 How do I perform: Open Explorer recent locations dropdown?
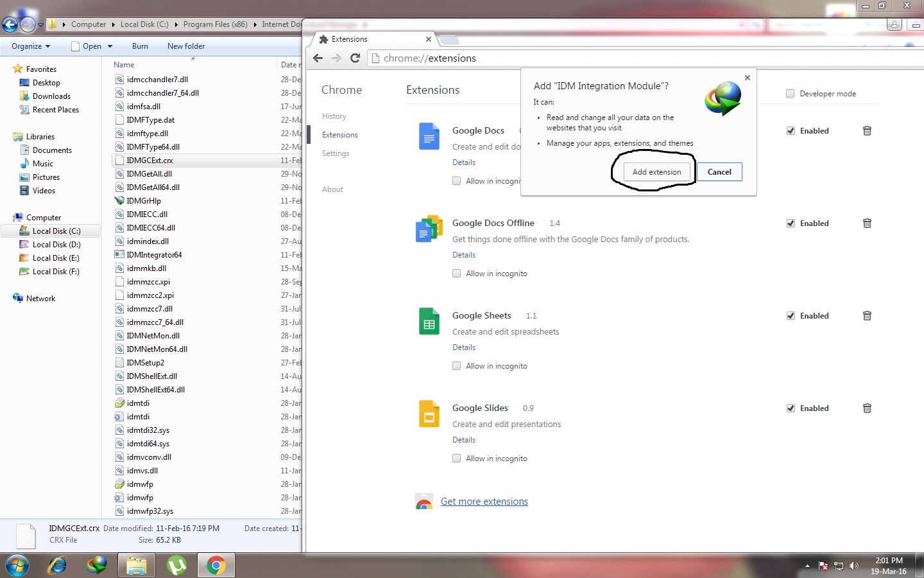coord(40,25)
